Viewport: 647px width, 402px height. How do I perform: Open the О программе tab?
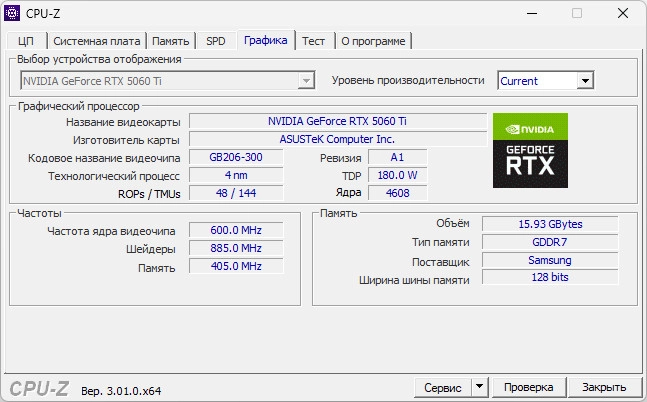coord(373,41)
